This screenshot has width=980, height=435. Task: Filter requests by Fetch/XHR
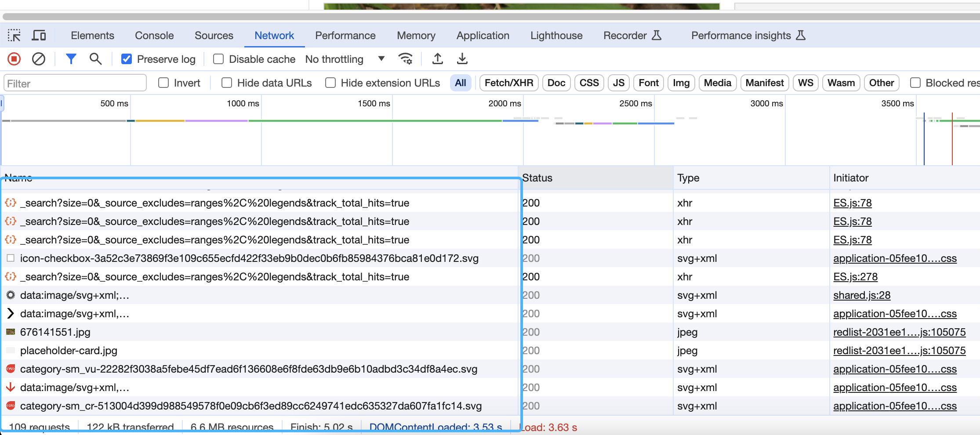508,83
